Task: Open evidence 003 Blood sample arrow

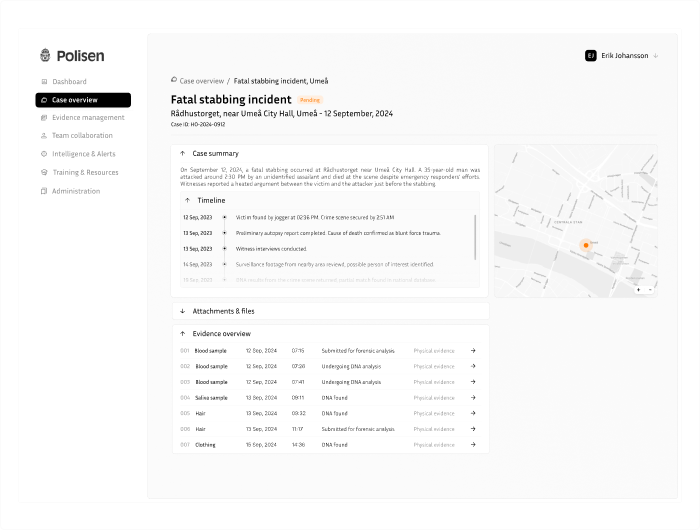Action: (473, 382)
